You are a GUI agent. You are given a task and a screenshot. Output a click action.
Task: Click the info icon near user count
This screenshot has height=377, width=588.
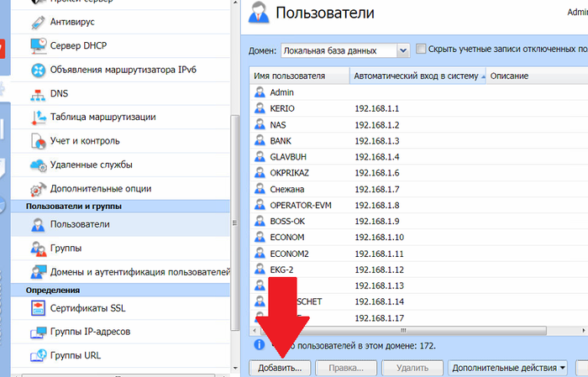coord(259,344)
